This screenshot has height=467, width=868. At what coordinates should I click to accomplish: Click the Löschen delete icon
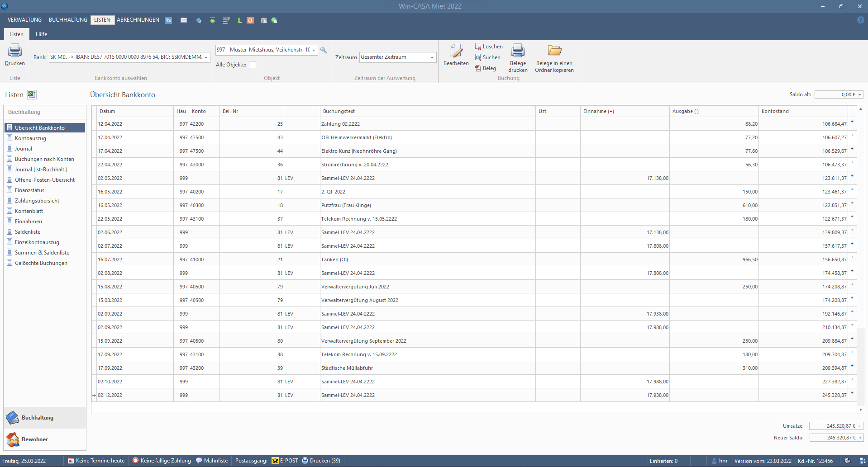click(x=478, y=47)
